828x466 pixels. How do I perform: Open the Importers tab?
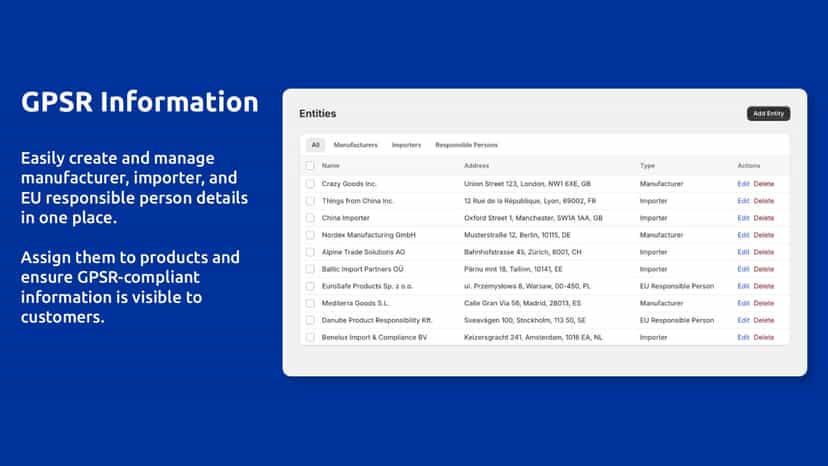[406, 145]
